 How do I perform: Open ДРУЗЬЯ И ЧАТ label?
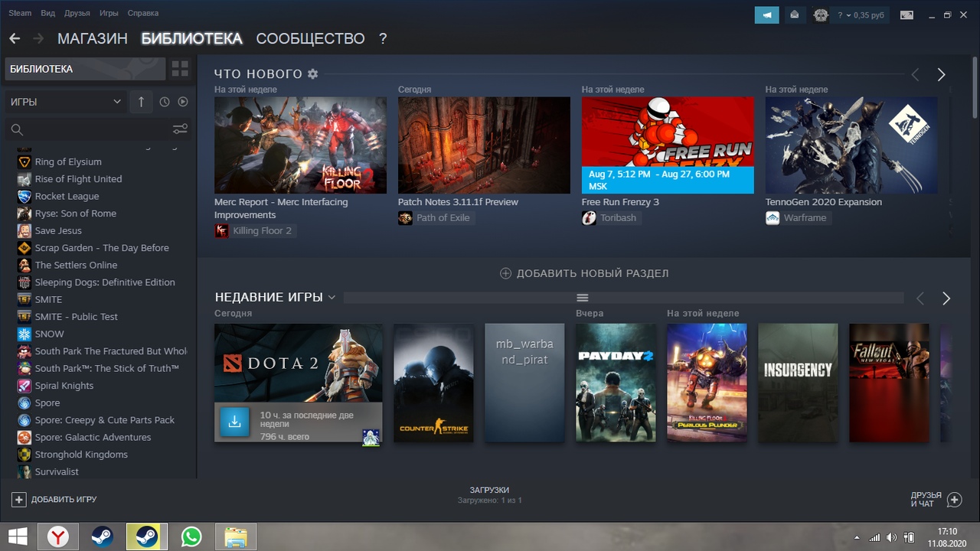point(926,500)
